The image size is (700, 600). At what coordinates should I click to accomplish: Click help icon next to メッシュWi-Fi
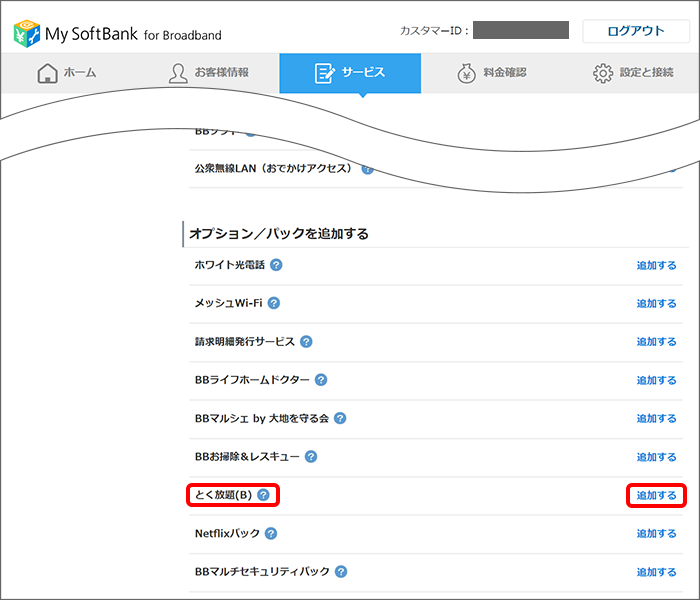pyautogui.click(x=274, y=303)
